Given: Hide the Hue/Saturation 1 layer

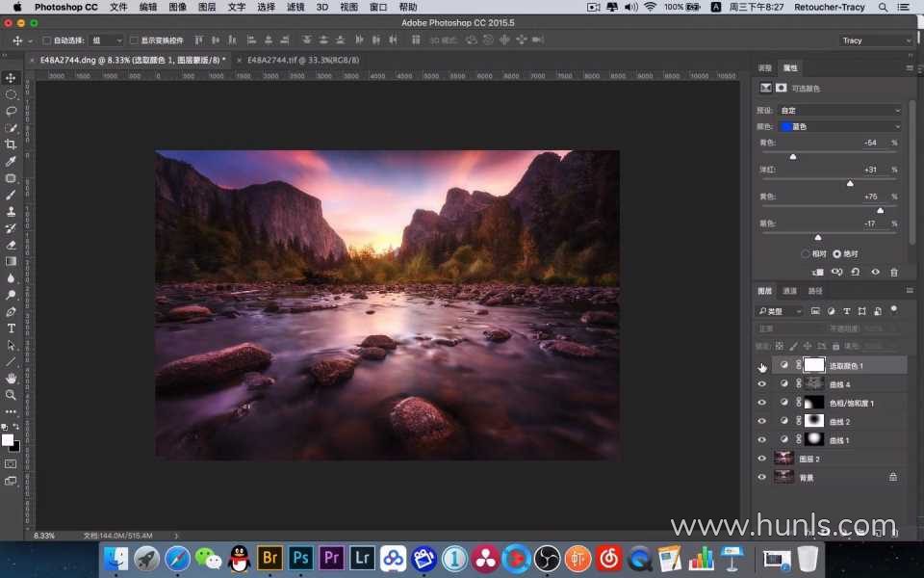Looking at the screenshot, I should [762, 403].
